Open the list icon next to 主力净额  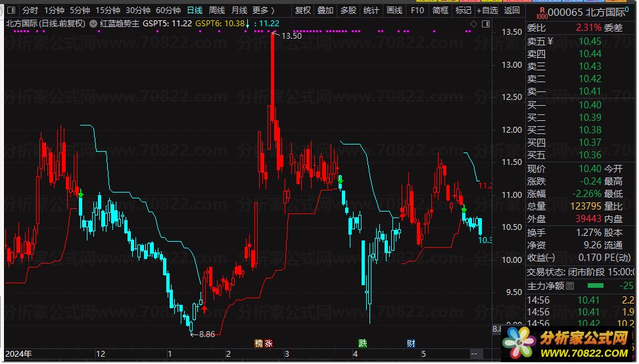[x=570, y=286]
